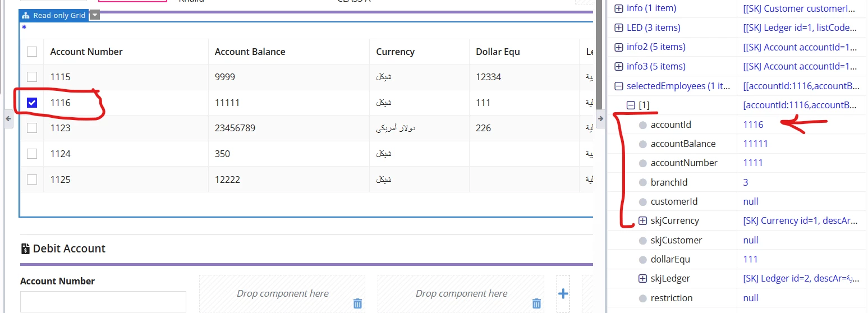Image resolution: width=868 pixels, height=313 pixels.
Task: Add a column with the plus icon
Action: pos(563,293)
